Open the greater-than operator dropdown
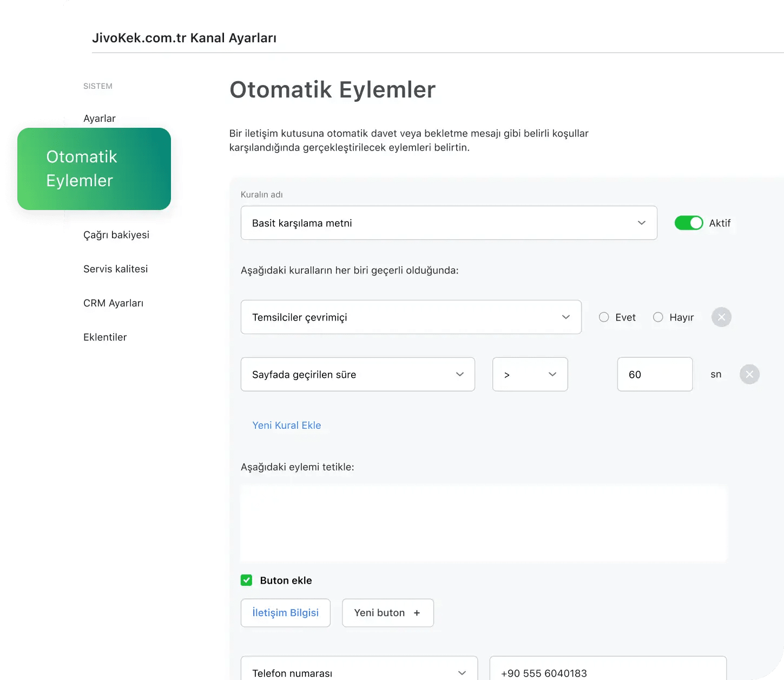The height and width of the screenshot is (680, 784). point(530,374)
